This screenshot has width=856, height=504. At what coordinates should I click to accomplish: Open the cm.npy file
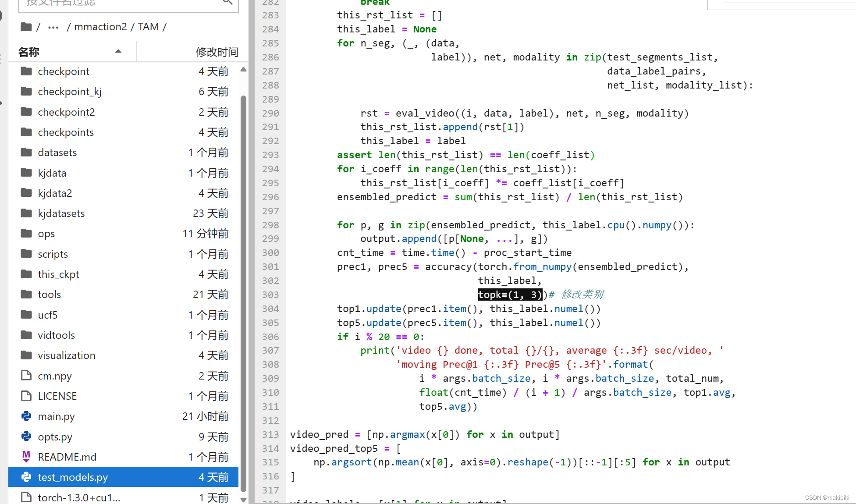[54, 376]
